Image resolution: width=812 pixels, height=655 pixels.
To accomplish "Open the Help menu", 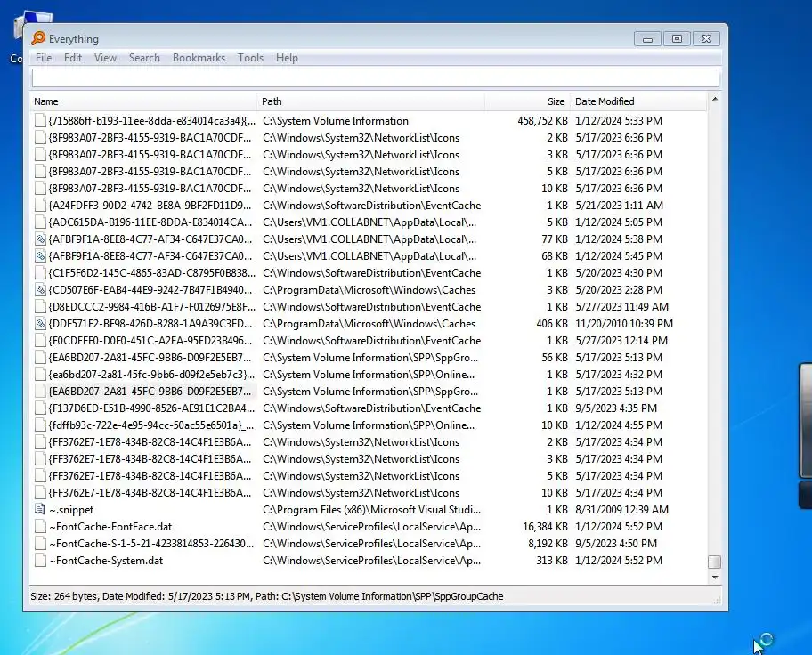I will 287,58.
